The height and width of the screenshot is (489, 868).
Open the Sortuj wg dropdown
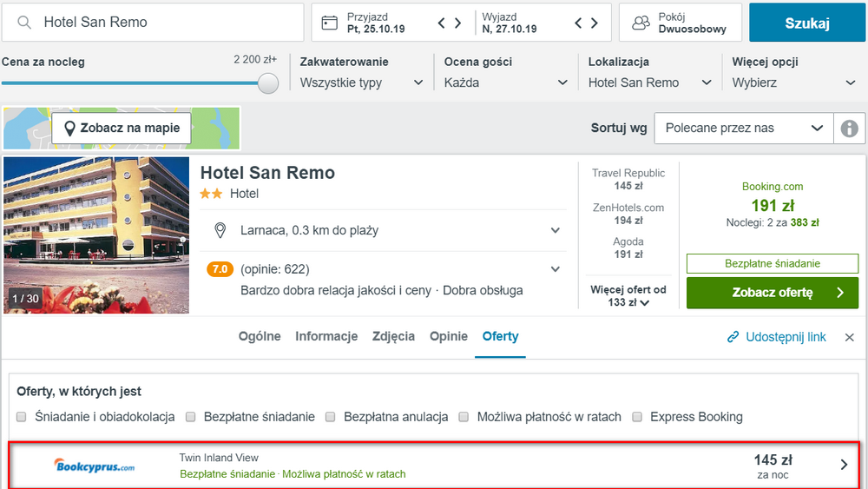pos(743,128)
